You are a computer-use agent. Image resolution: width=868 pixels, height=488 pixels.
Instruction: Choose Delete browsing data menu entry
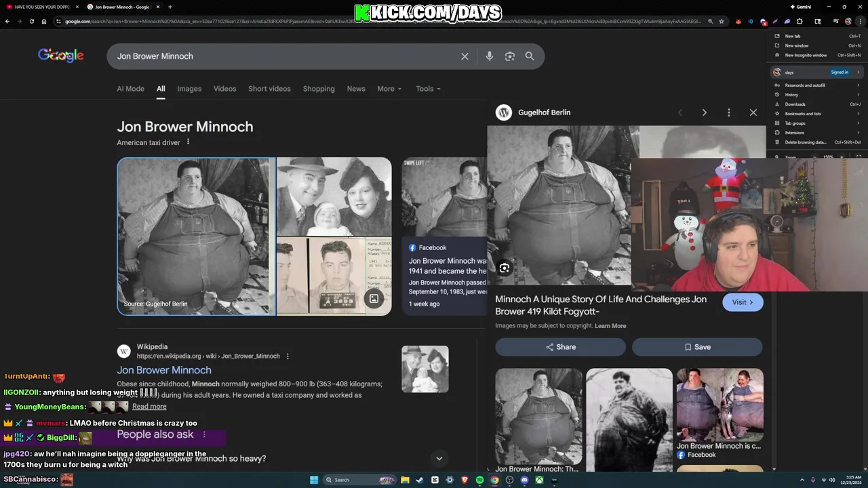pos(816,142)
